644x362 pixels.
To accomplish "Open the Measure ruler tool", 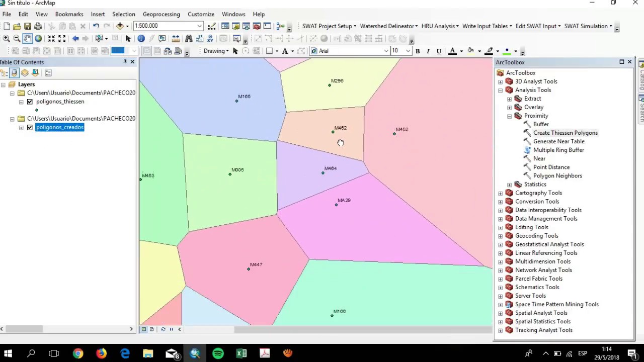I will coord(176,38).
